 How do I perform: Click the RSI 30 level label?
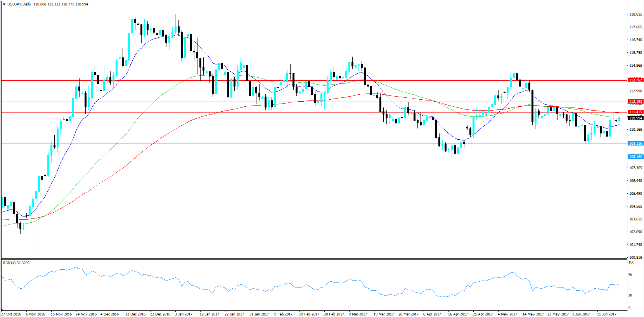tap(630, 295)
